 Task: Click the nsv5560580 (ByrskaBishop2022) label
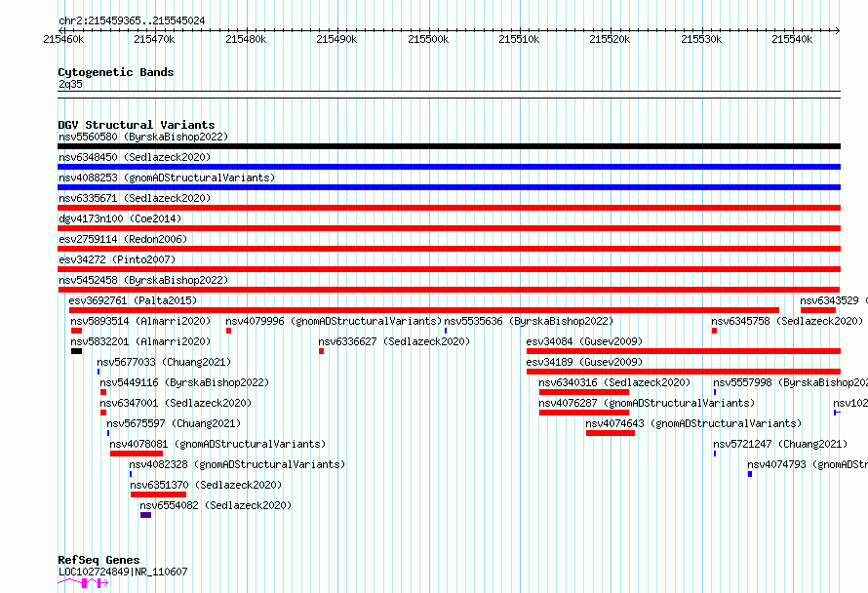[x=143, y=137]
